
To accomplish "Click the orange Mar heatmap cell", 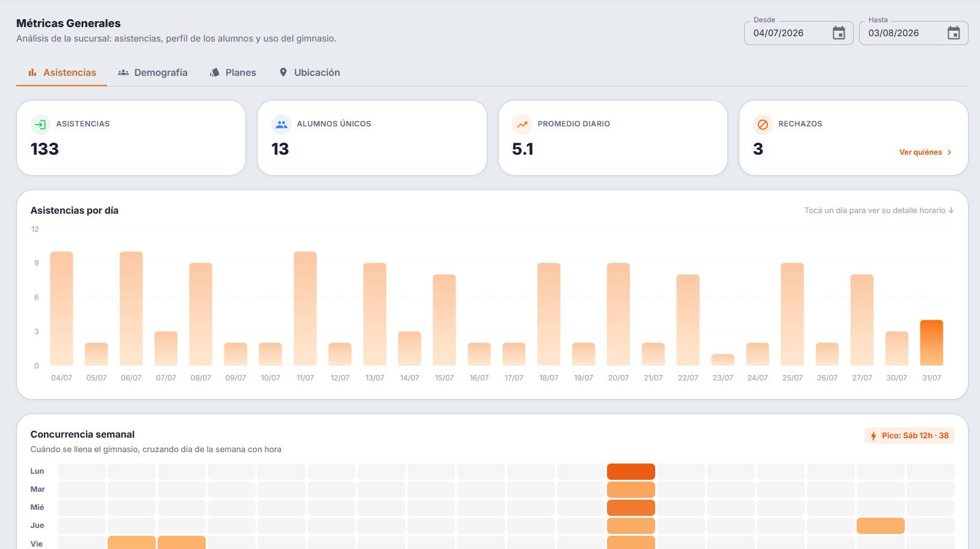I will (x=631, y=489).
